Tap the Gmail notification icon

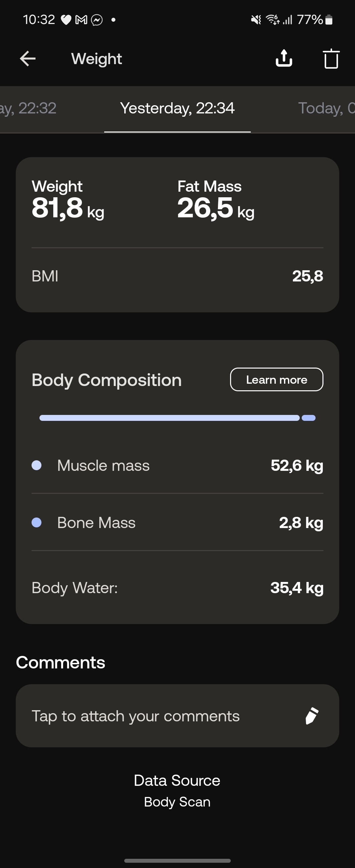pyautogui.click(x=81, y=20)
